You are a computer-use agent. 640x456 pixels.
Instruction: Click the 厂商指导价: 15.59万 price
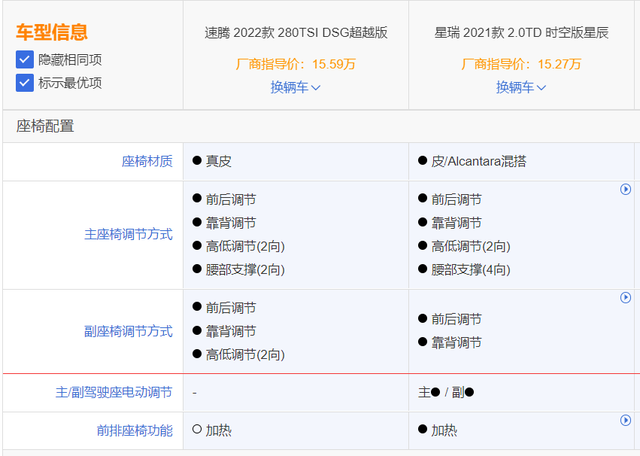tap(296, 64)
